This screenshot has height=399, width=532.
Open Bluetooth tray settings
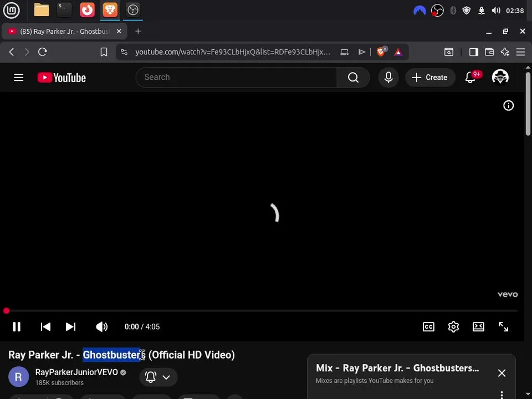pyautogui.click(x=453, y=11)
